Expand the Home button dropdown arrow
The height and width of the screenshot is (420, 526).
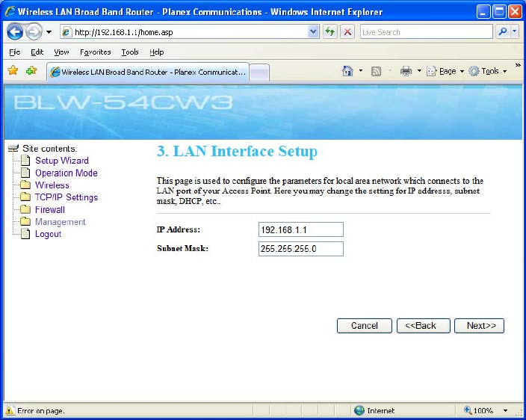pyautogui.click(x=361, y=71)
